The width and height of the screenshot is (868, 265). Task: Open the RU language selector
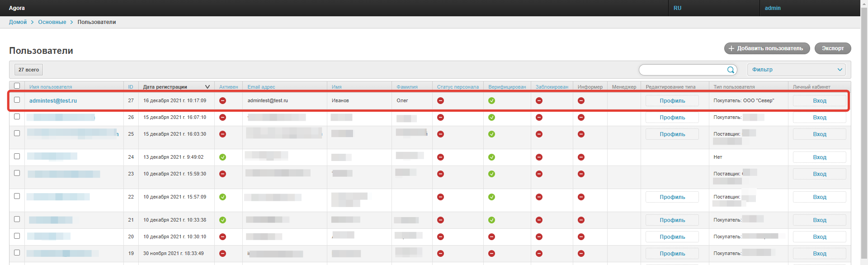pyautogui.click(x=677, y=8)
